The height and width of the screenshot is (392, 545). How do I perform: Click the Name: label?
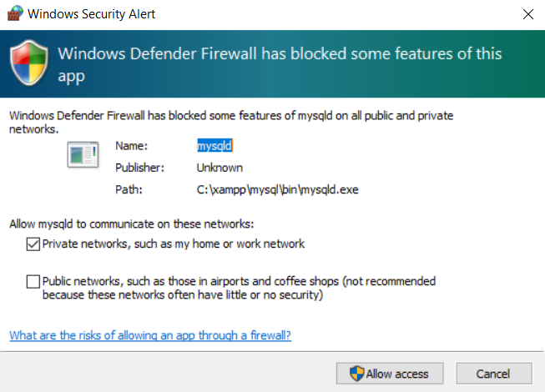click(131, 146)
